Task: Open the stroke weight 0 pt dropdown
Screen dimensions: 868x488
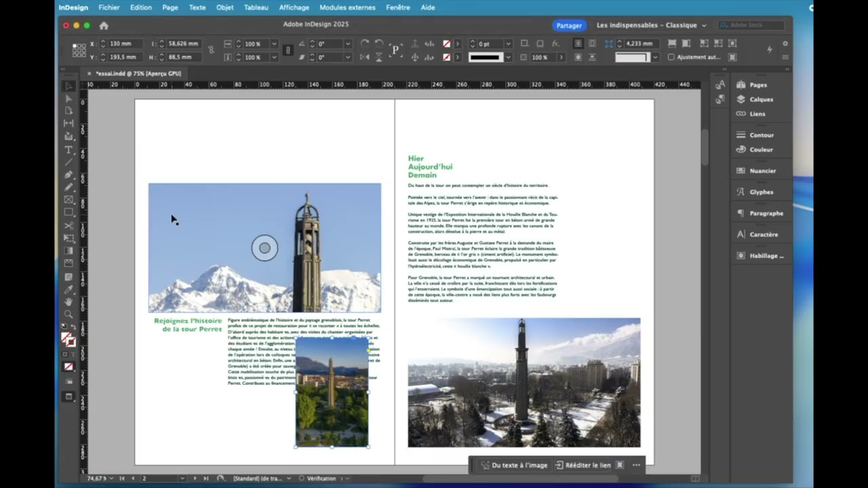Action: pyautogui.click(x=508, y=43)
